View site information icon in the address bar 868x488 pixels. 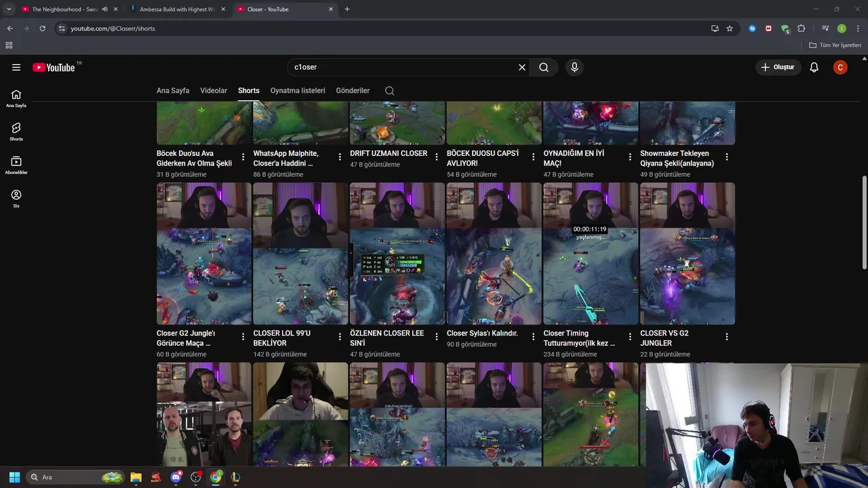(62, 28)
